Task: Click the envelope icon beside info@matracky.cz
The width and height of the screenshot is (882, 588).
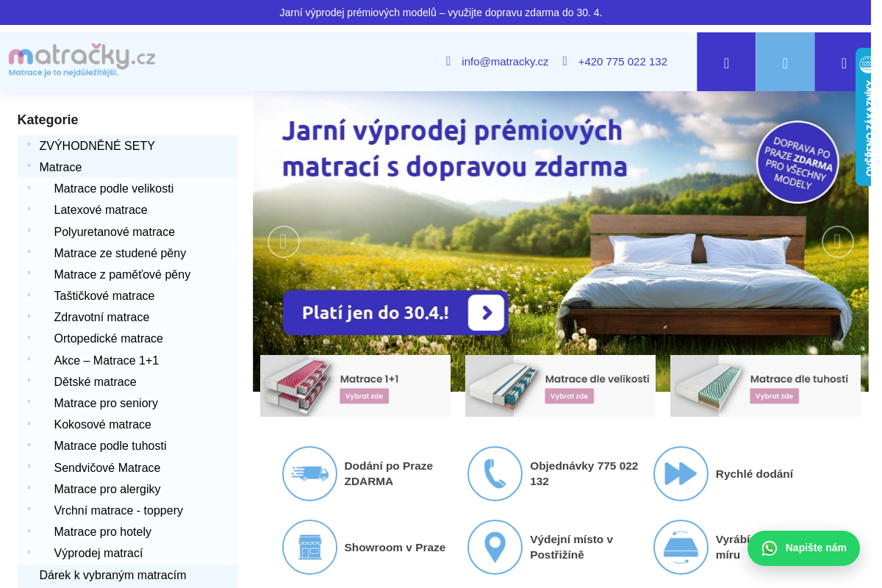Action: [448, 62]
